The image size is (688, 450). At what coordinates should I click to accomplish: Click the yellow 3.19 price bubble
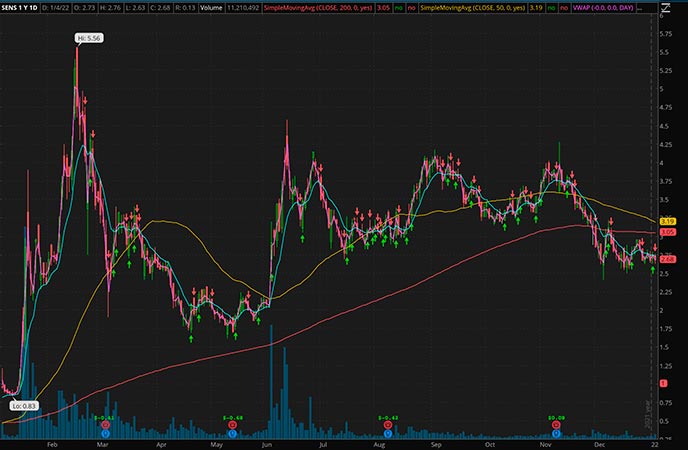tap(668, 221)
